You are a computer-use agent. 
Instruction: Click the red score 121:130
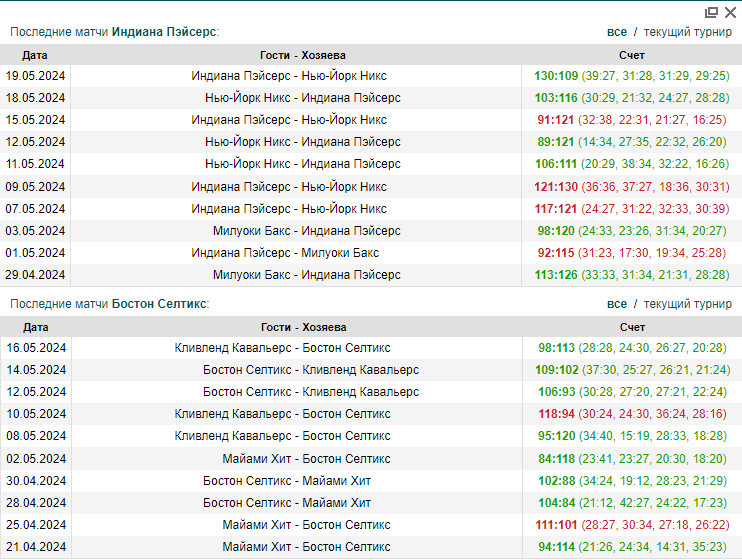556,187
